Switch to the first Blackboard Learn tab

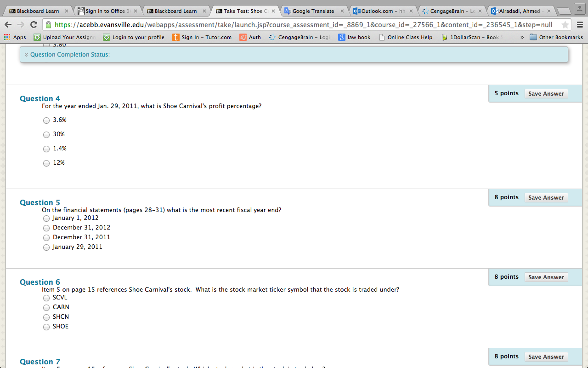point(38,11)
